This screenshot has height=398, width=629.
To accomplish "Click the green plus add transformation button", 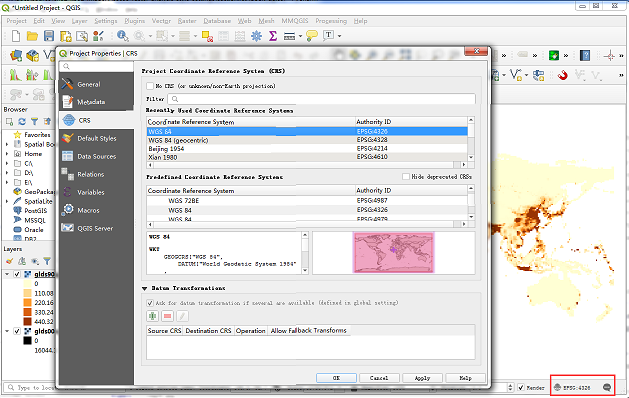I will tap(152, 316).
